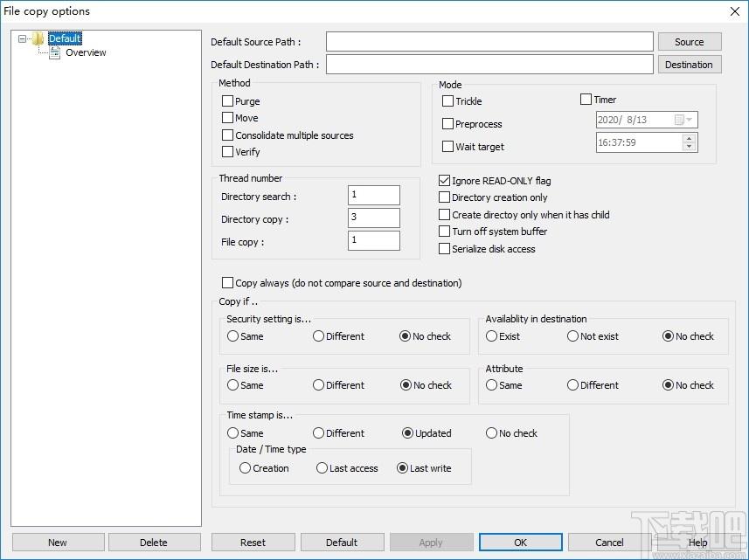The height and width of the screenshot is (560, 749).
Task: Close the File copy options dialog
Action: [735, 11]
